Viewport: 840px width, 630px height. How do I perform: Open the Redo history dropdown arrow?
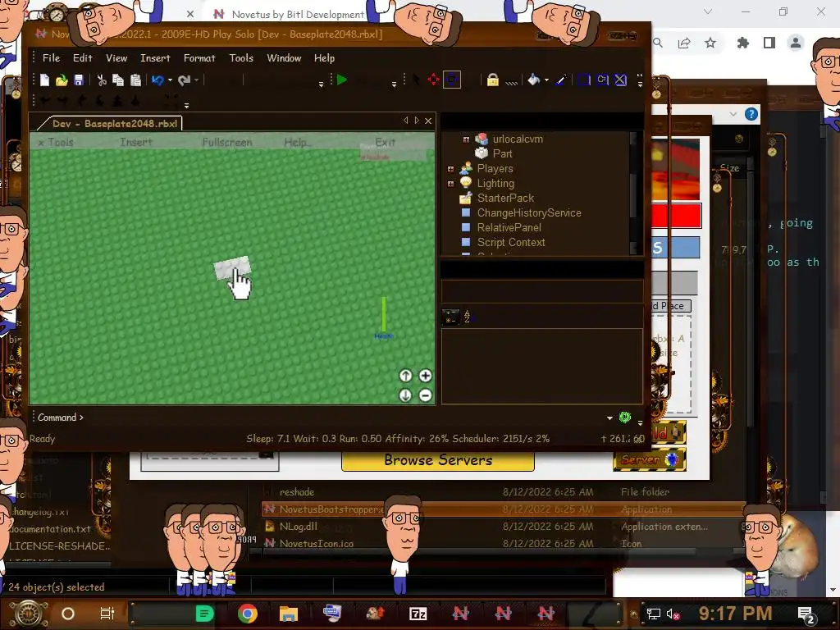(197, 80)
